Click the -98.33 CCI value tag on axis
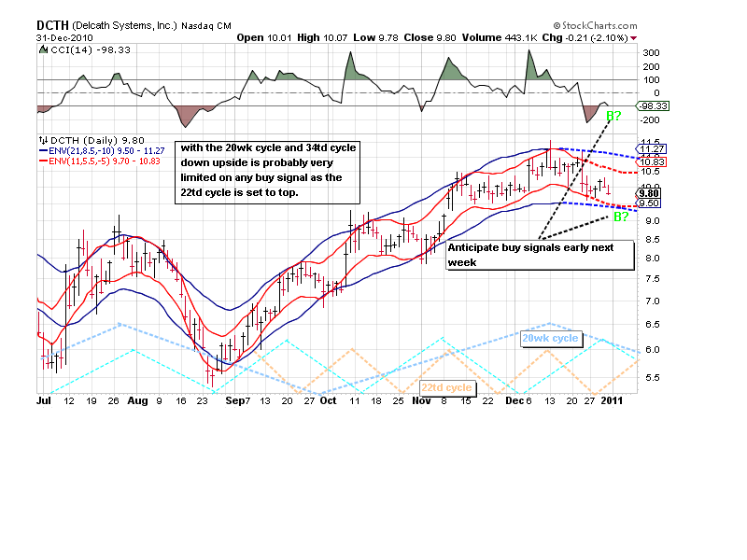747x560 pixels. coord(653,106)
